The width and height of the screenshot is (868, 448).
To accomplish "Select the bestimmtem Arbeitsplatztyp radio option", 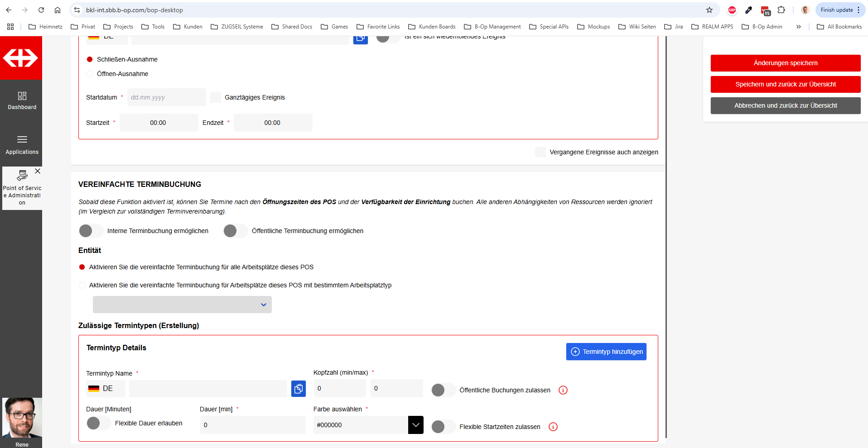I will [82, 285].
